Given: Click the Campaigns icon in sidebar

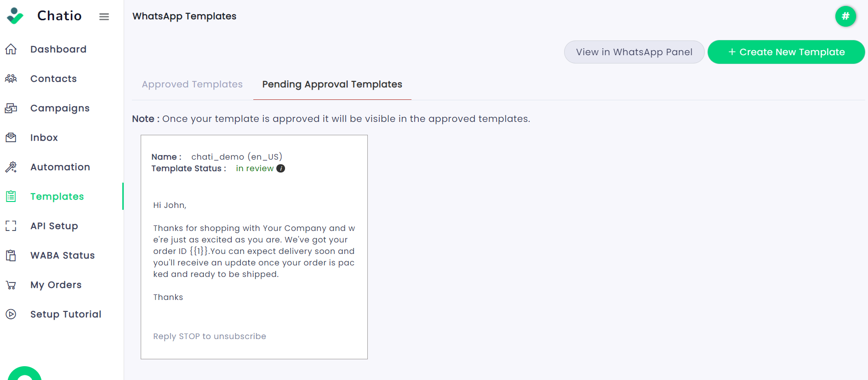Looking at the screenshot, I should (x=11, y=108).
